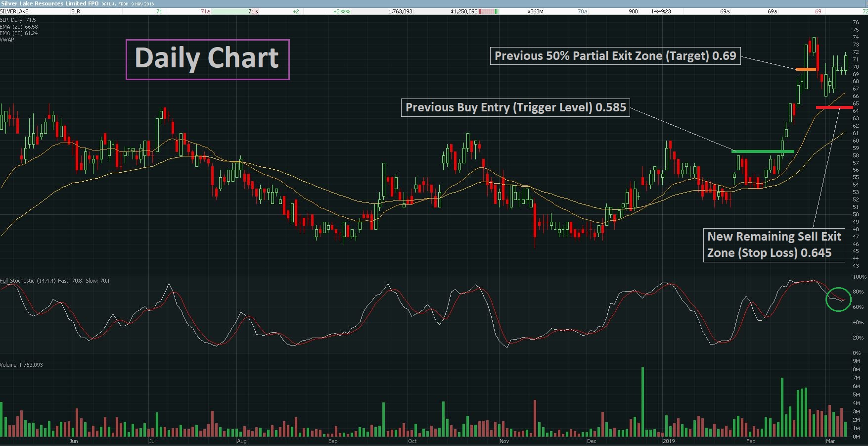Click the Feb label on time axis
This screenshot has height=446, width=868.
point(751,441)
